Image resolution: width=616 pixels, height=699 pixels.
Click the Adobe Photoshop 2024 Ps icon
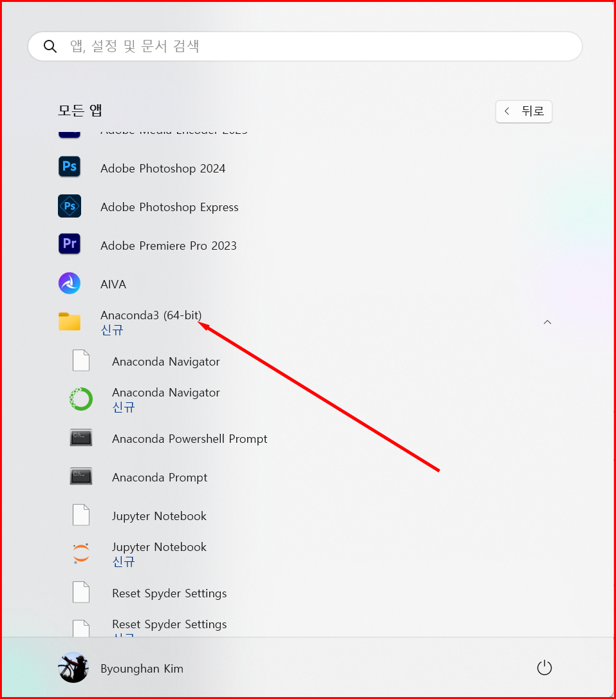point(70,167)
